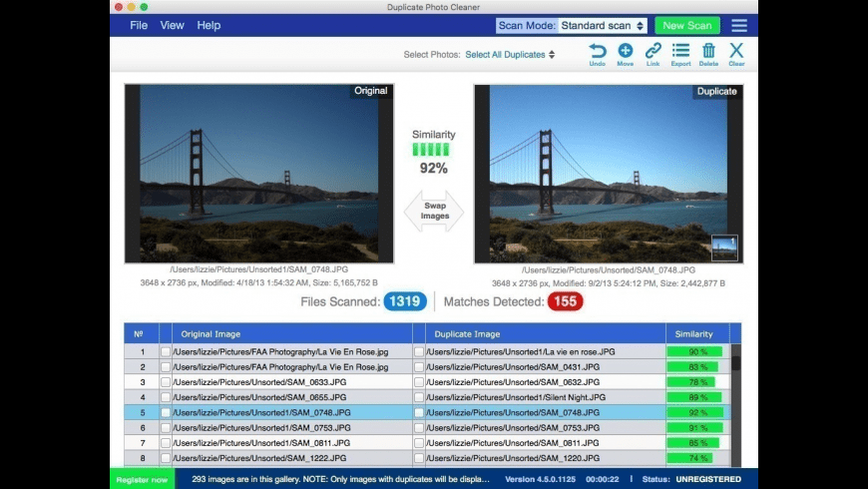Screen dimensions: 868x489
Task: Sort by Duplicate Image column header
Action: coord(546,334)
